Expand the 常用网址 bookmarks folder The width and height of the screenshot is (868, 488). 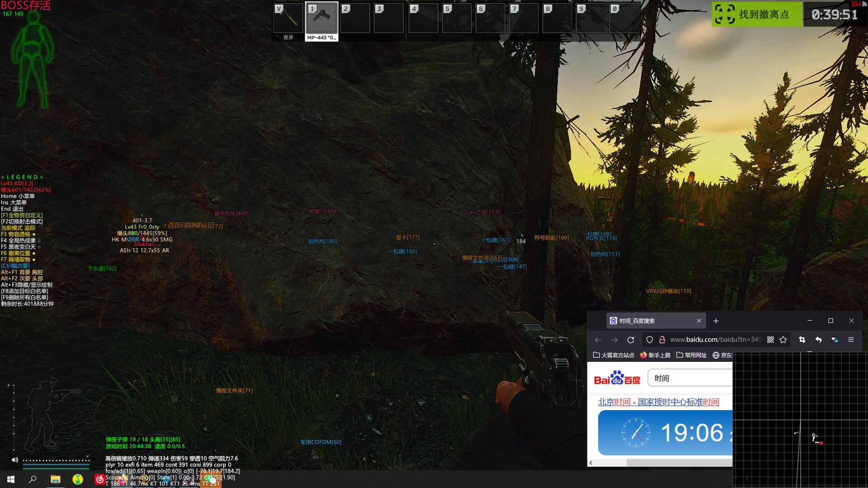[x=691, y=355]
